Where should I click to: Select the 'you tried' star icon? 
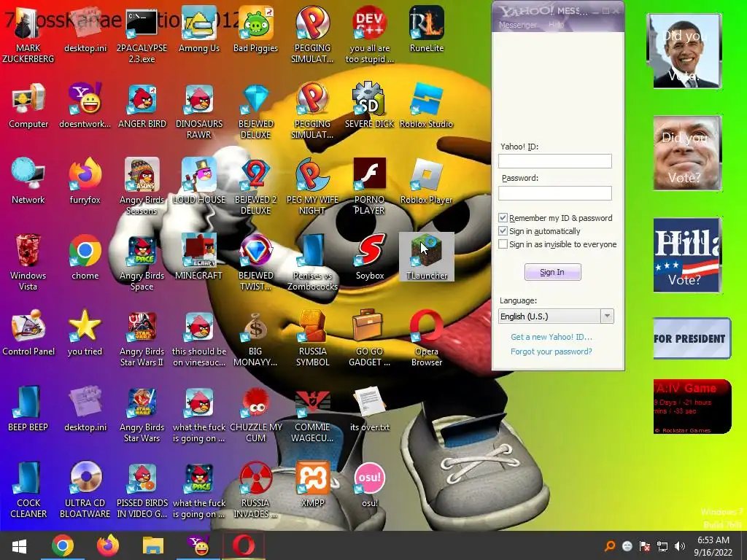tap(85, 333)
